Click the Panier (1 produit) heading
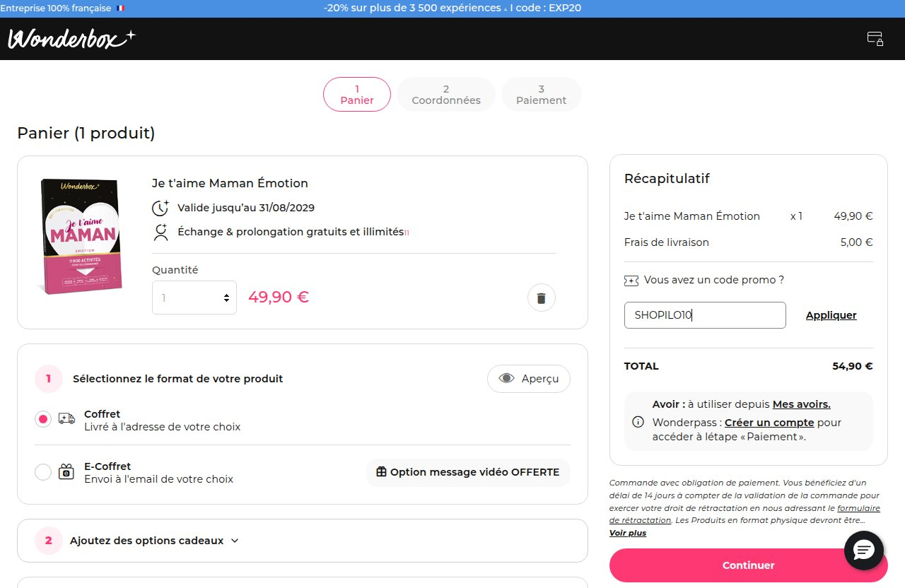Viewport: 905px width, 588px height. click(x=86, y=133)
